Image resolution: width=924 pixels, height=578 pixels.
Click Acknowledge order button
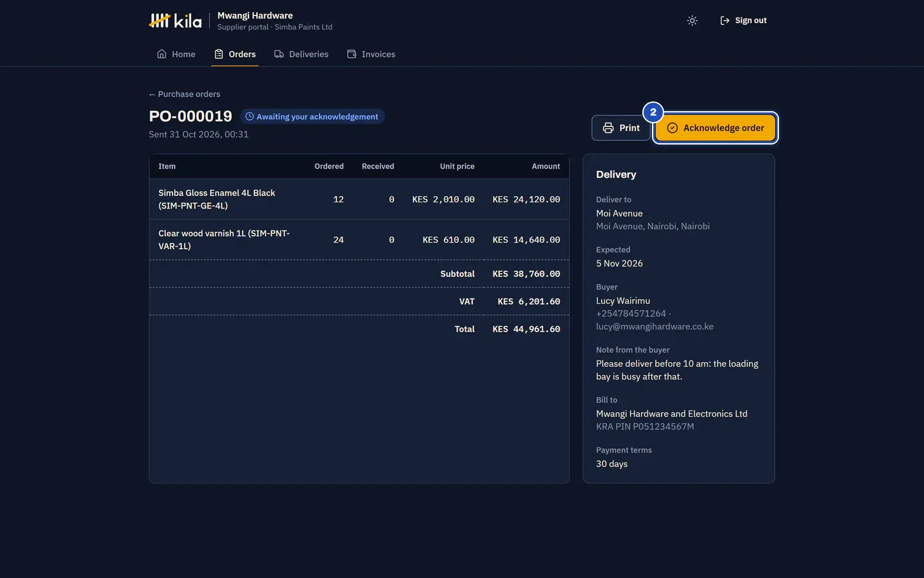(715, 128)
